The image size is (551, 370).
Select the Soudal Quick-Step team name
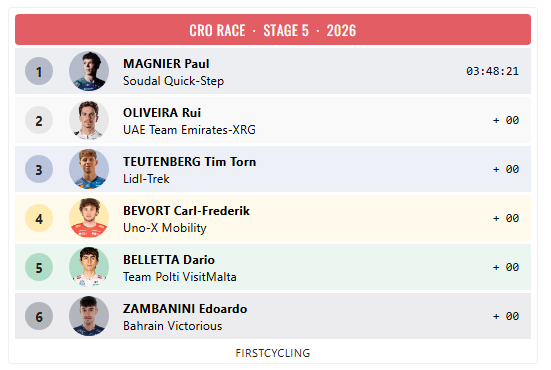(174, 81)
